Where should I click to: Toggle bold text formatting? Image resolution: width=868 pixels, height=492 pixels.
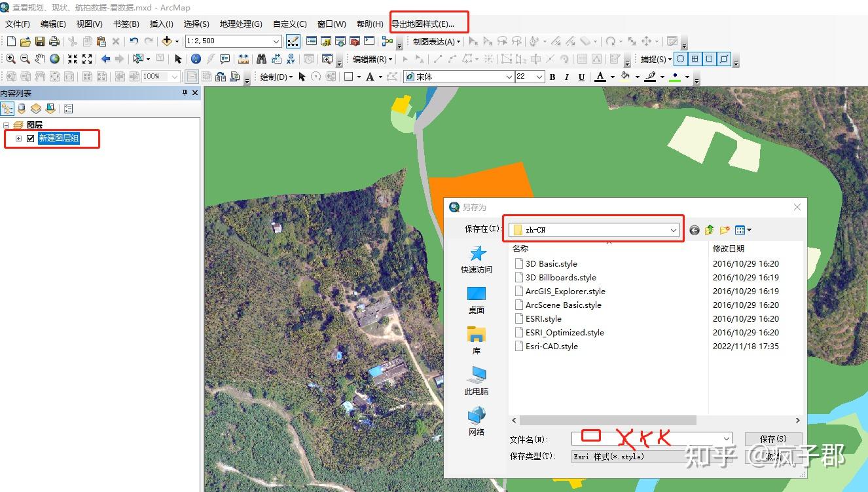(x=552, y=77)
